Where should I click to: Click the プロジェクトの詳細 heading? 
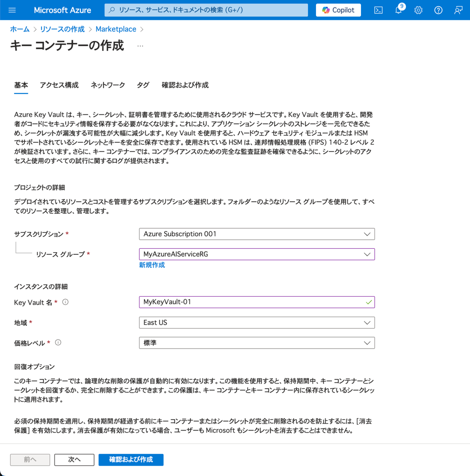click(39, 188)
